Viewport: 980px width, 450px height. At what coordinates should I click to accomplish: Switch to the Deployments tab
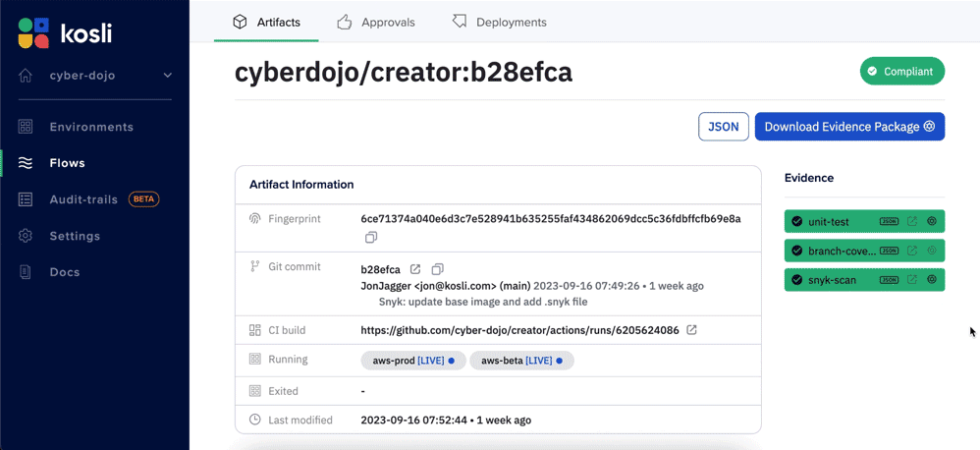(x=499, y=23)
